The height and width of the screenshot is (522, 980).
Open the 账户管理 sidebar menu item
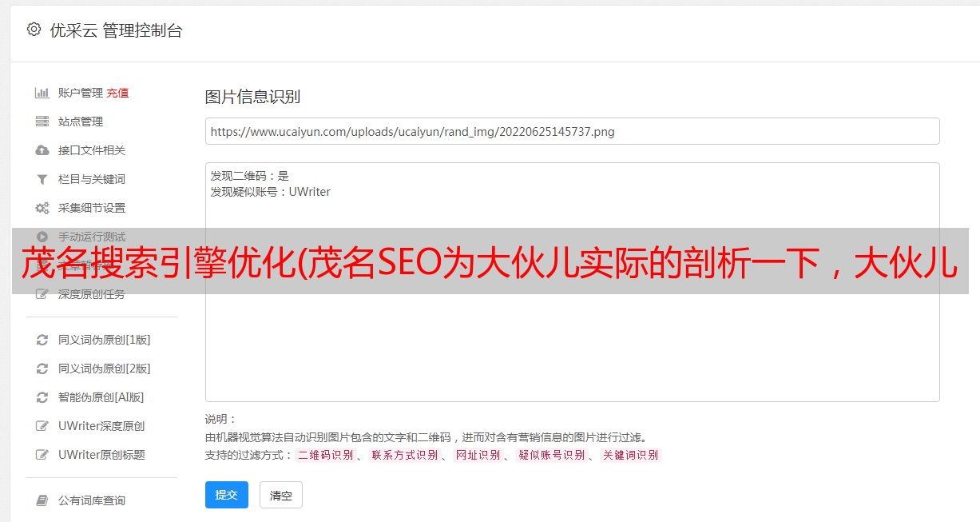81,93
